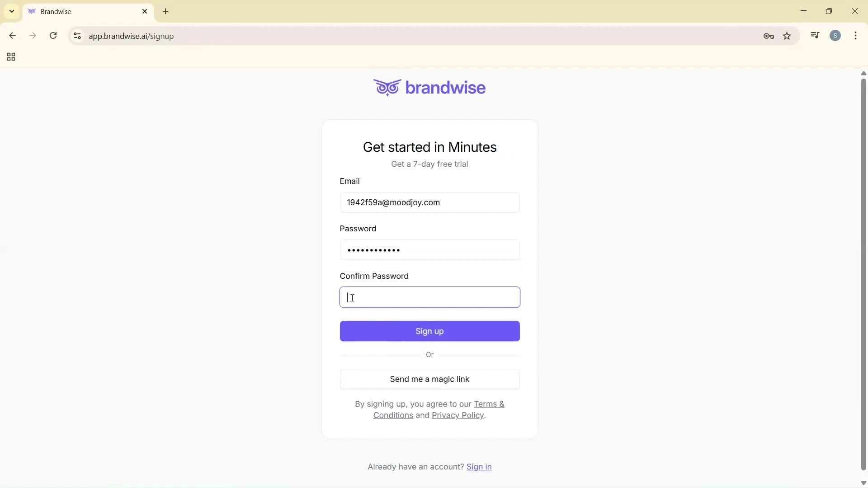The width and height of the screenshot is (868, 488).
Task: Open the Terms & Conditions link
Action: click(x=489, y=404)
